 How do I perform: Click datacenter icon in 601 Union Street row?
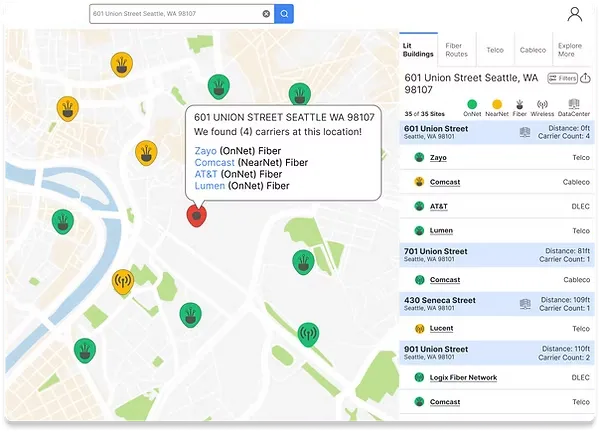(525, 132)
